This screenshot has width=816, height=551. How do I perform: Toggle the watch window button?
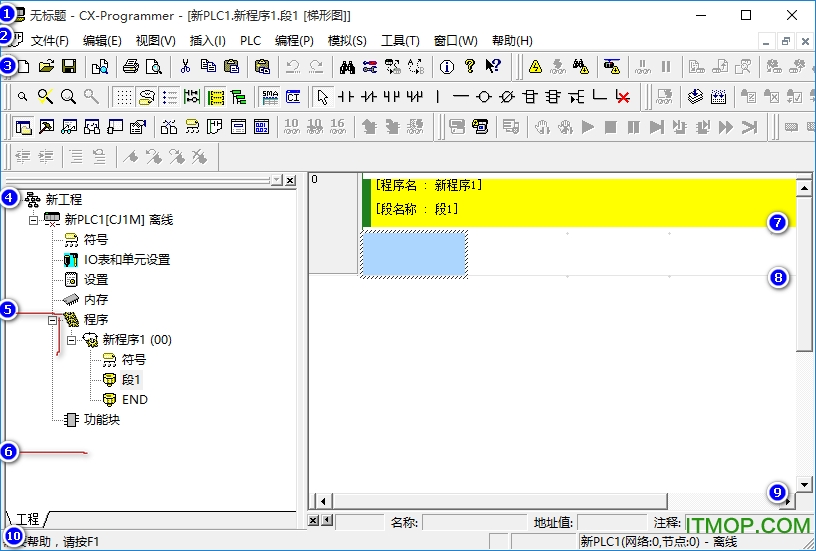pos(69,127)
